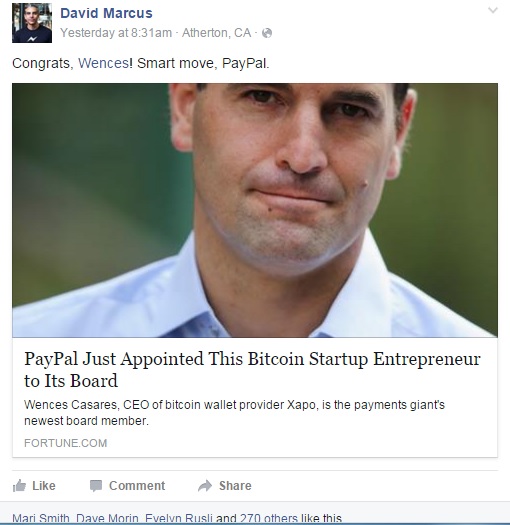Select the Comment text button
Screen dimensions: 510x525
(x=137, y=486)
